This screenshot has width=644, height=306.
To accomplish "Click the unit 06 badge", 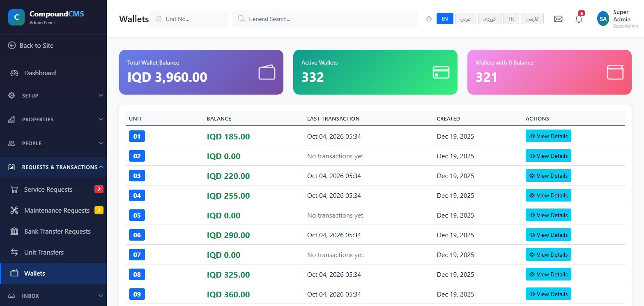I will click(137, 235).
